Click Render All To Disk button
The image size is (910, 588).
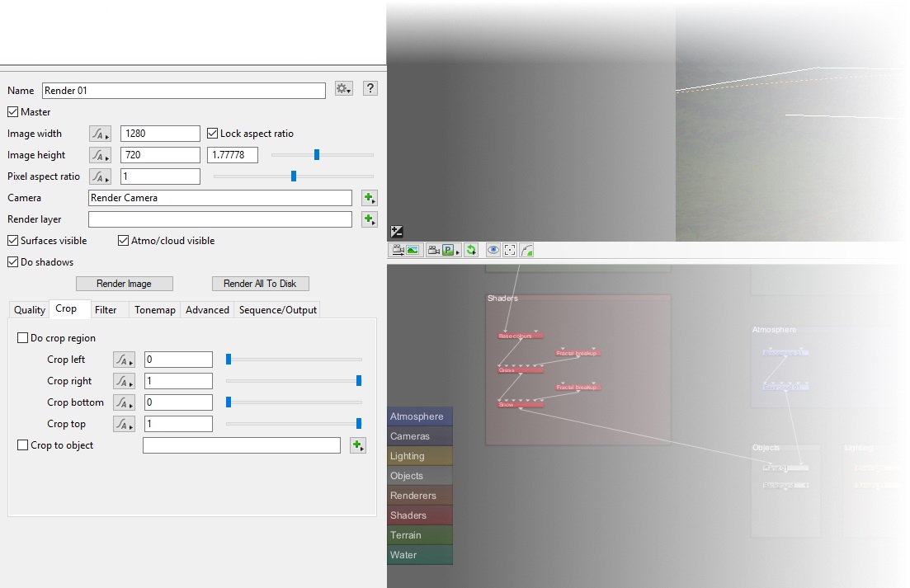[260, 284]
